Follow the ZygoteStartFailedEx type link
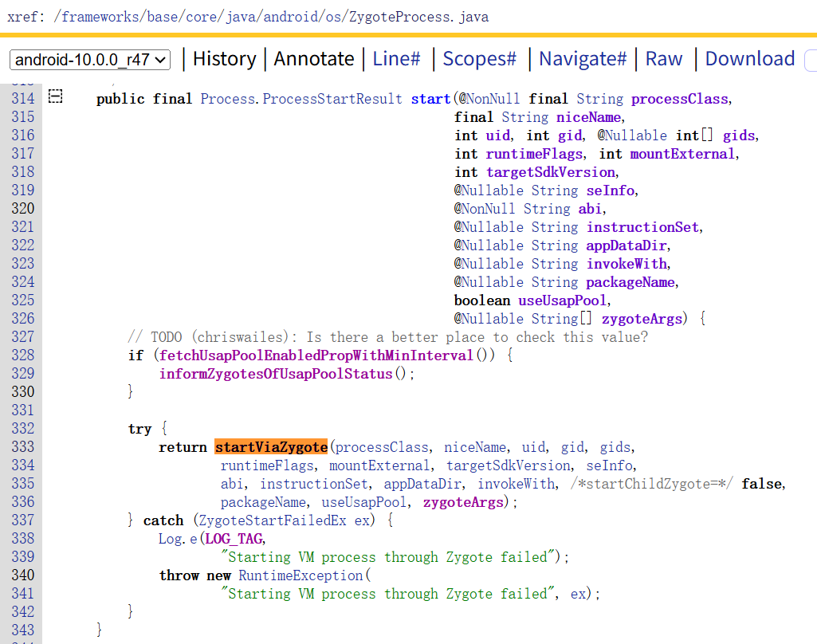The image size is (817, 644). pyautogui.click(x=273, y=520)
